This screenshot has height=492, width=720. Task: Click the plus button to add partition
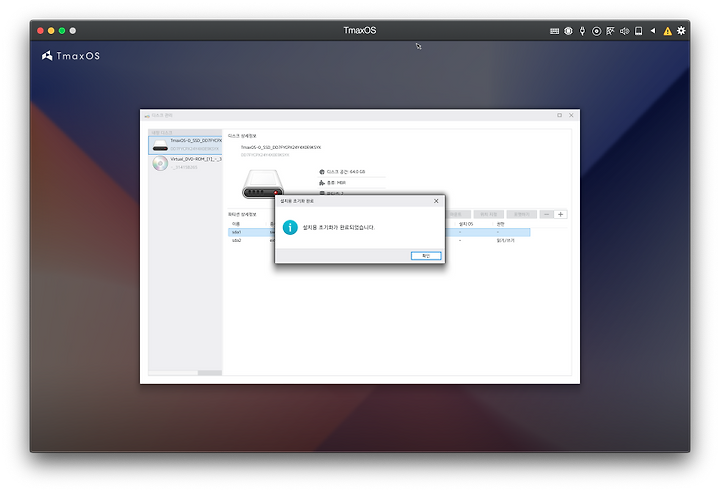tap(560, 215)
